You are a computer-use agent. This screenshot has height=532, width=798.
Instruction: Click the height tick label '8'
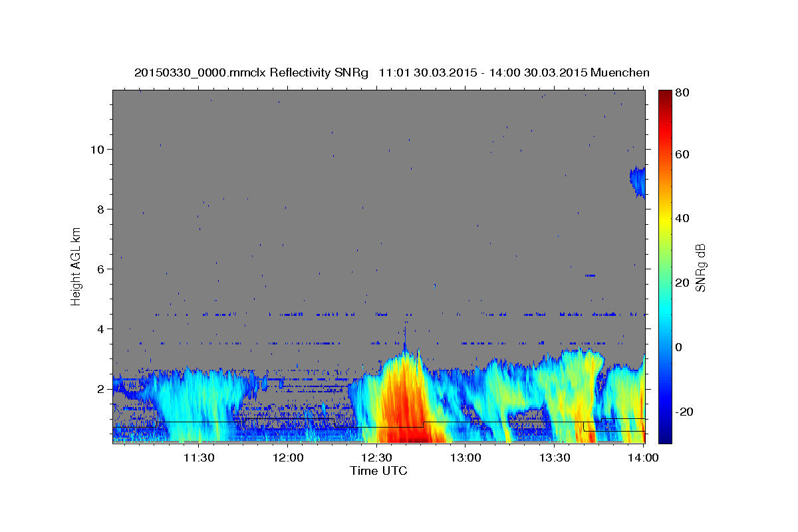(101, 209)
